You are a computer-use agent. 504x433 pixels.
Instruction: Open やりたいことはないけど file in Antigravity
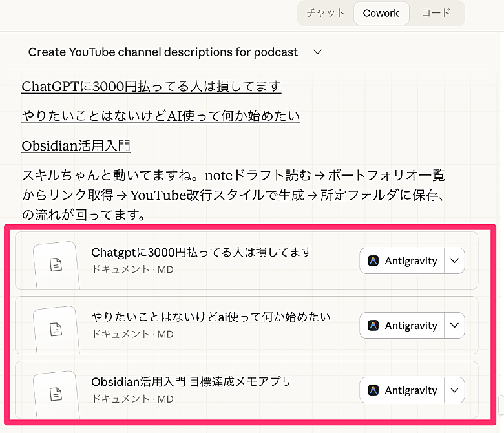coord(403,326)
